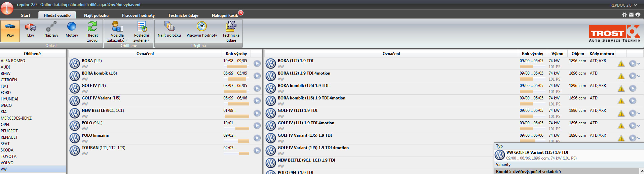The height and width of the screenshot is (174, 644).
Task: Click the Hledat znovu refresh icon
Action: point(92,26)
